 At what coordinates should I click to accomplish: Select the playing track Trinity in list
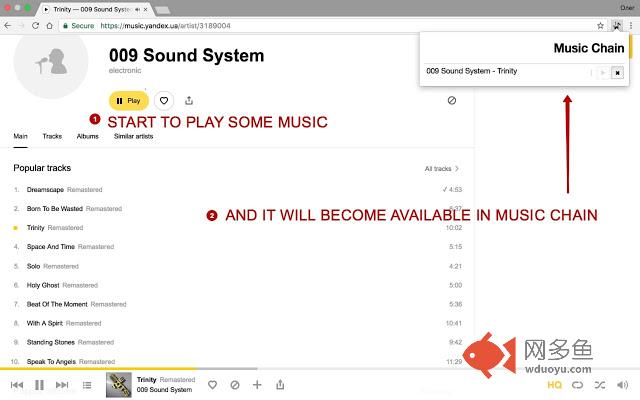[36, 228]
